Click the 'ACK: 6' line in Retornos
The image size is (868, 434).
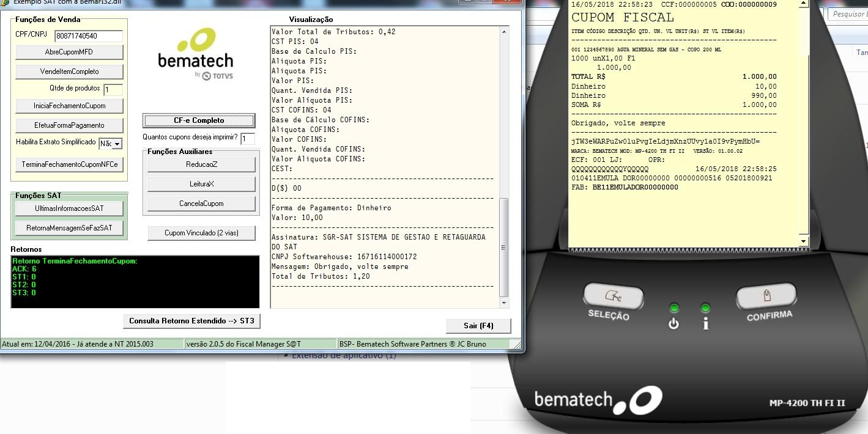24,269
